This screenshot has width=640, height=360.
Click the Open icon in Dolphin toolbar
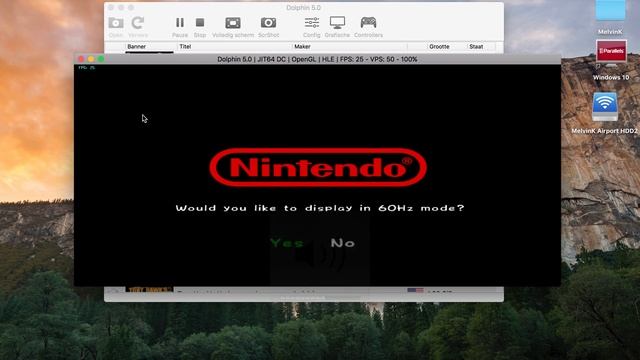click(116, 23)
